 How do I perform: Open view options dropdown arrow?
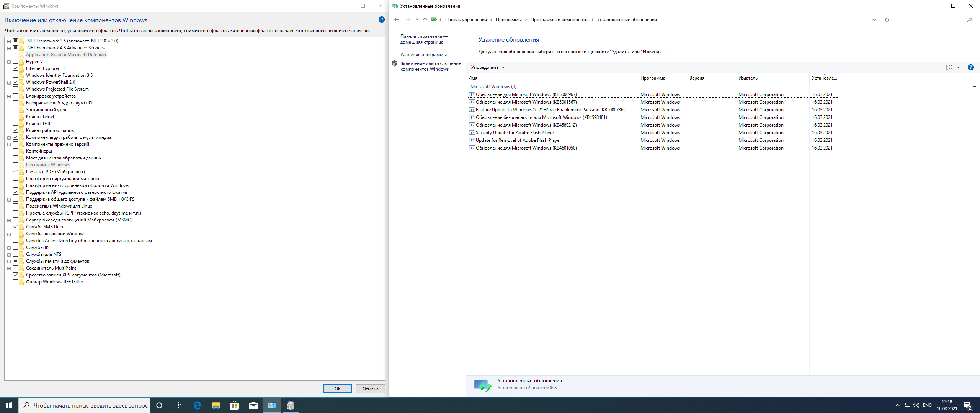[x=958, y=67]
